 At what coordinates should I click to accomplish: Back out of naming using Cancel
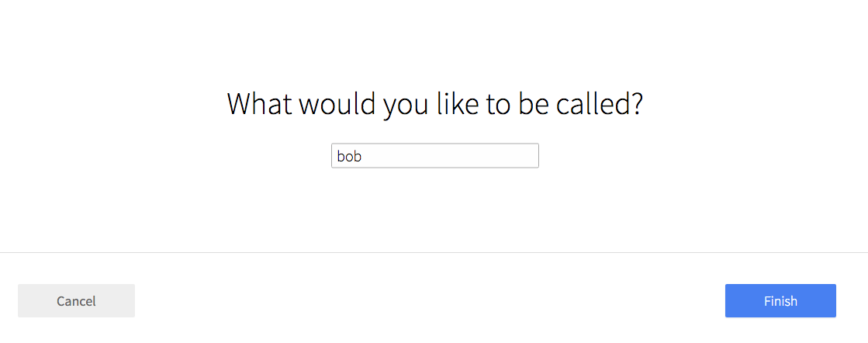[x=76, y=301]
